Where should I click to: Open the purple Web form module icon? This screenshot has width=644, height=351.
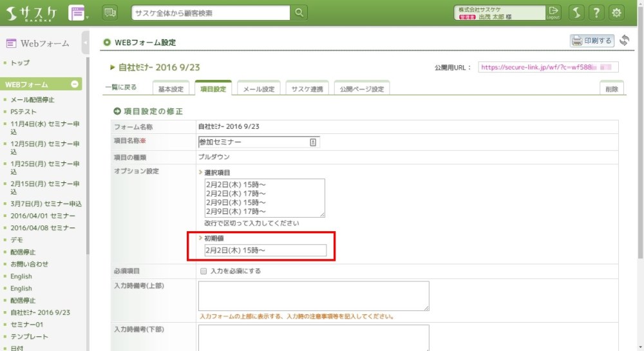[x=77, y=13]
